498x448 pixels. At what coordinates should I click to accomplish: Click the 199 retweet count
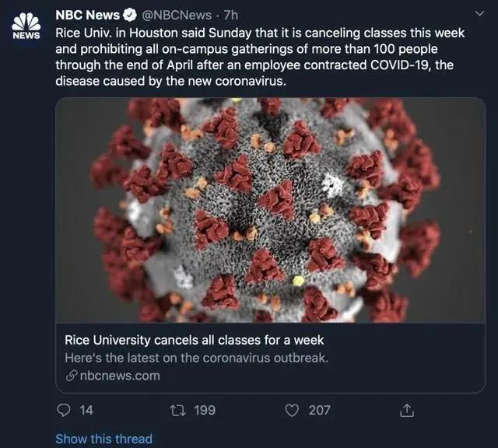204,409
